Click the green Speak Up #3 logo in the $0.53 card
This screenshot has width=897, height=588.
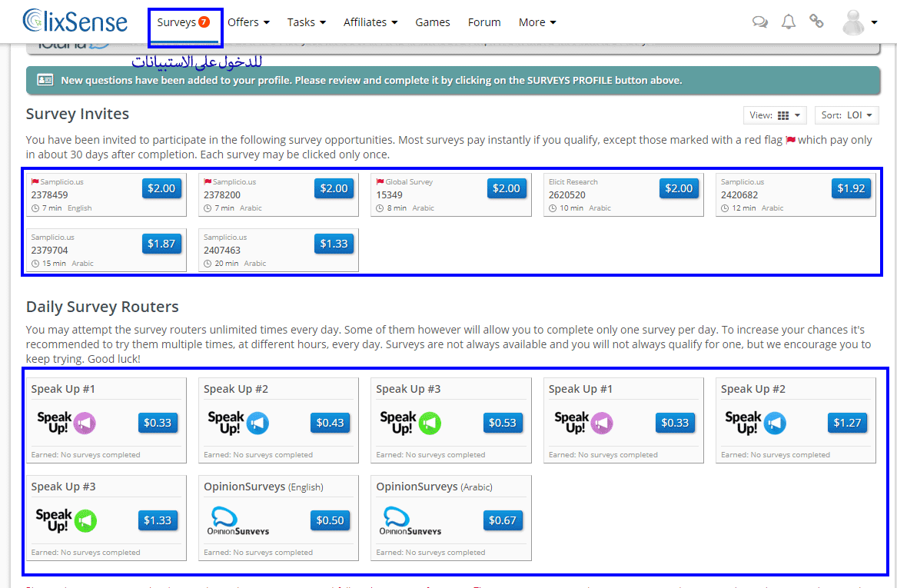pyautogui.click(x=410, y=423)
